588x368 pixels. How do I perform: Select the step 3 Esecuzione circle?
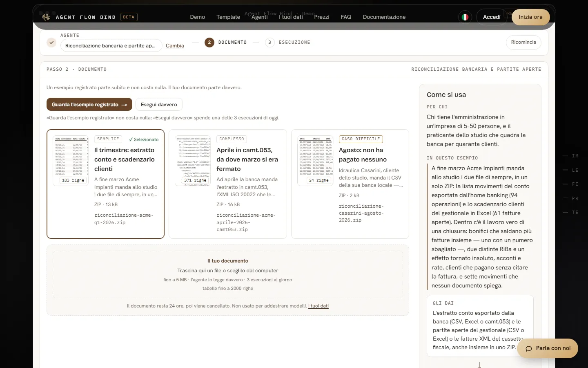(x=269, y=42)
